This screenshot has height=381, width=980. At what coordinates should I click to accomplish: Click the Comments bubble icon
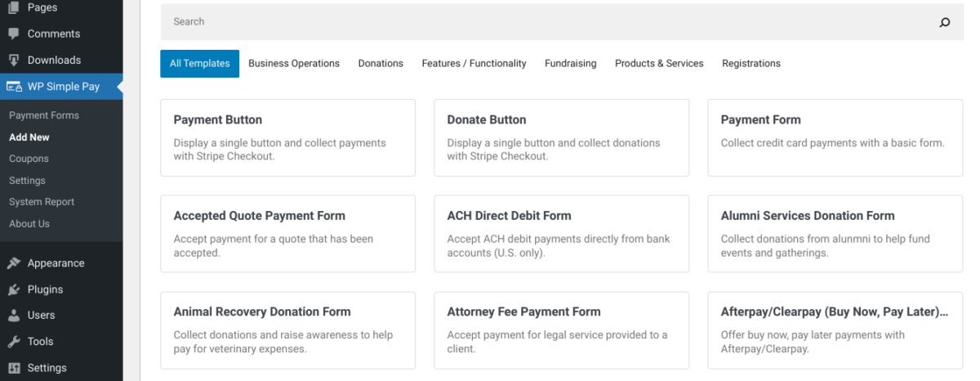14,34
